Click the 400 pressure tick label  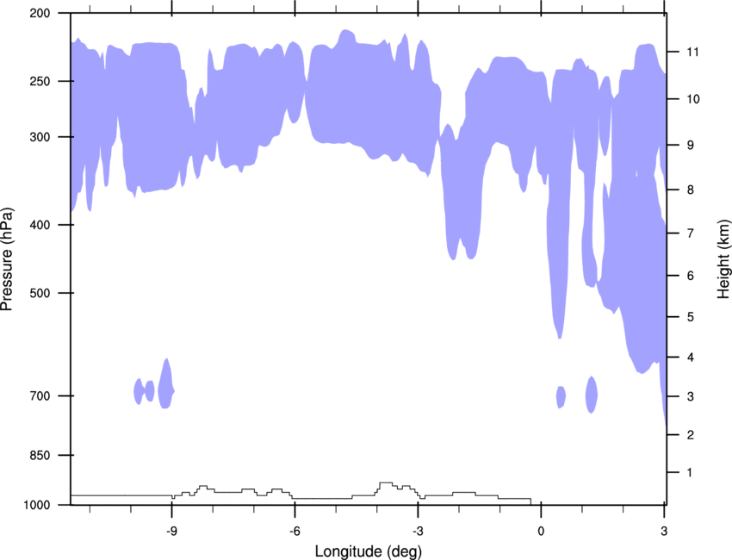[x=40, y=225]
